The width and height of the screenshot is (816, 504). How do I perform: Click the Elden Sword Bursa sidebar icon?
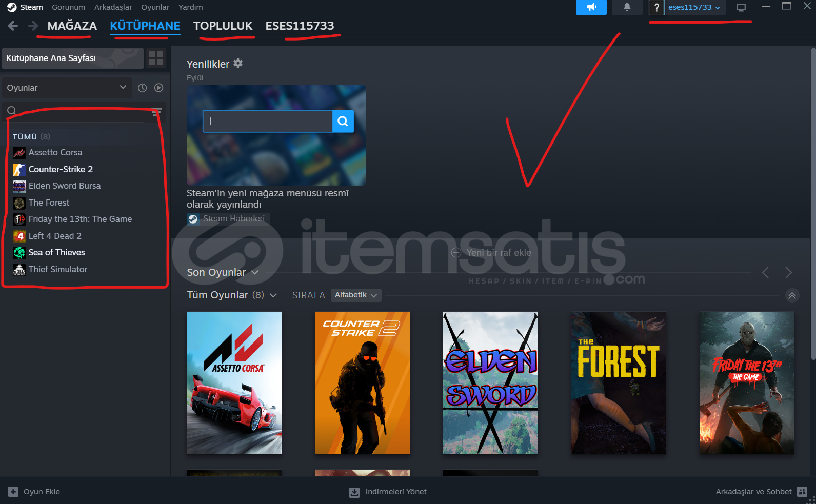(x=19, y=186)
